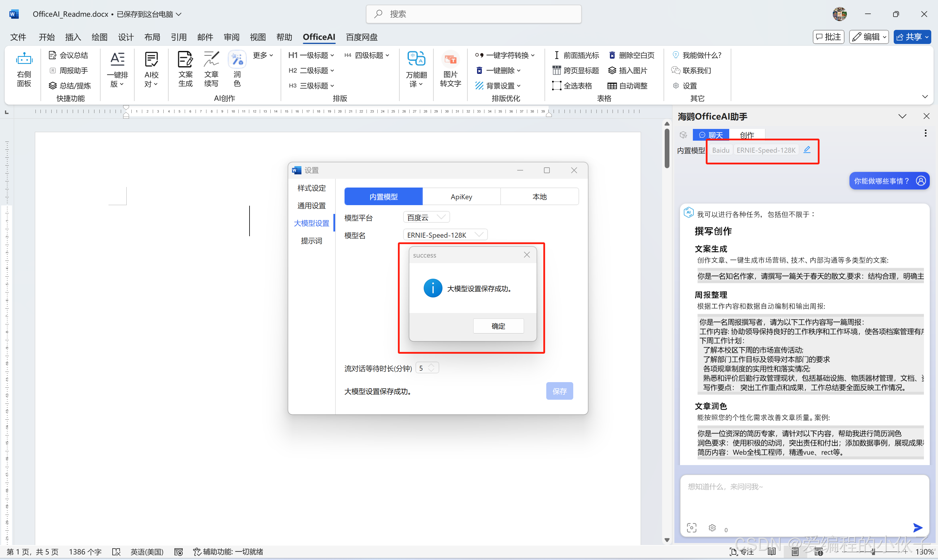Open 文案生成 tool in ribbon
This screenshot has height=560, width=938.
(x=185, y=59)
